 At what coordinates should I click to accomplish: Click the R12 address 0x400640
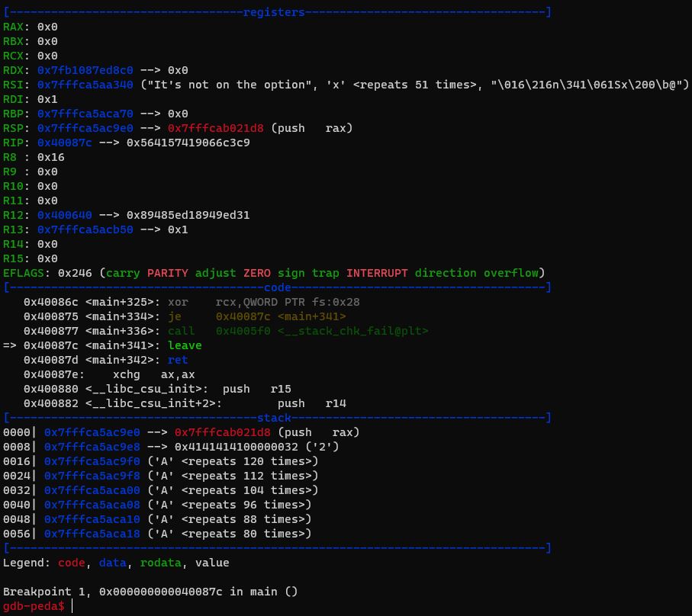click(x=65, y=215)
